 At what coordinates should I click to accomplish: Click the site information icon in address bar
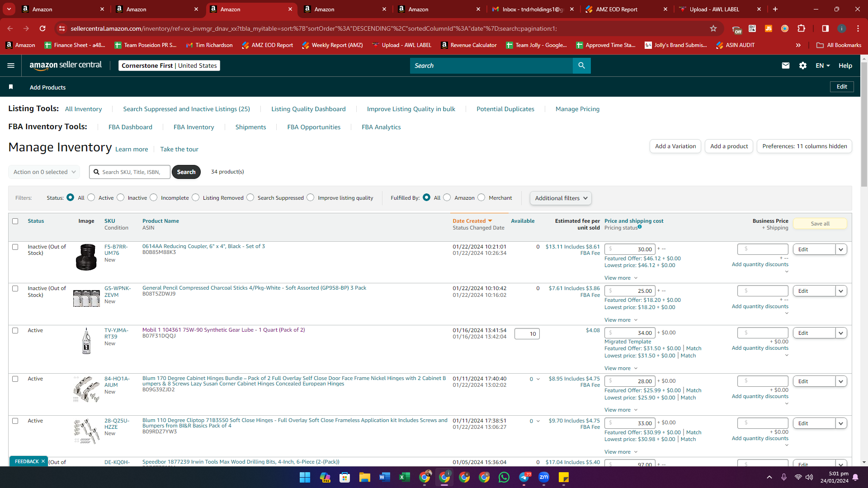tap(62, 28)
